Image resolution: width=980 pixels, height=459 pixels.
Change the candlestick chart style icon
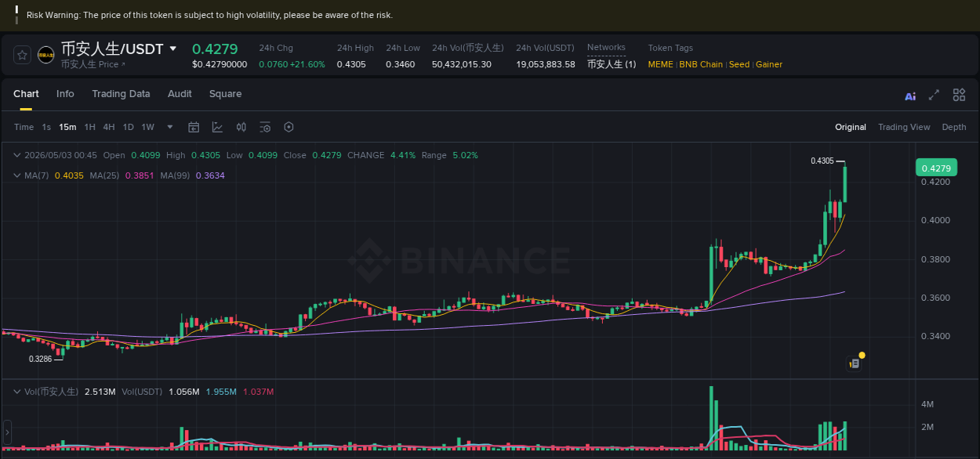[241, 127]
